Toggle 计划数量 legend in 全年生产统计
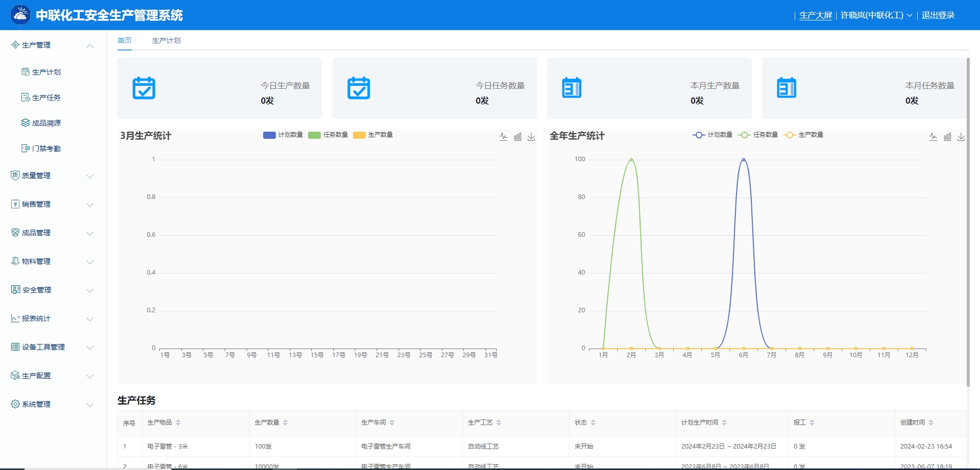980x470 pixels. pyautogui.click(x=713, y=135)
